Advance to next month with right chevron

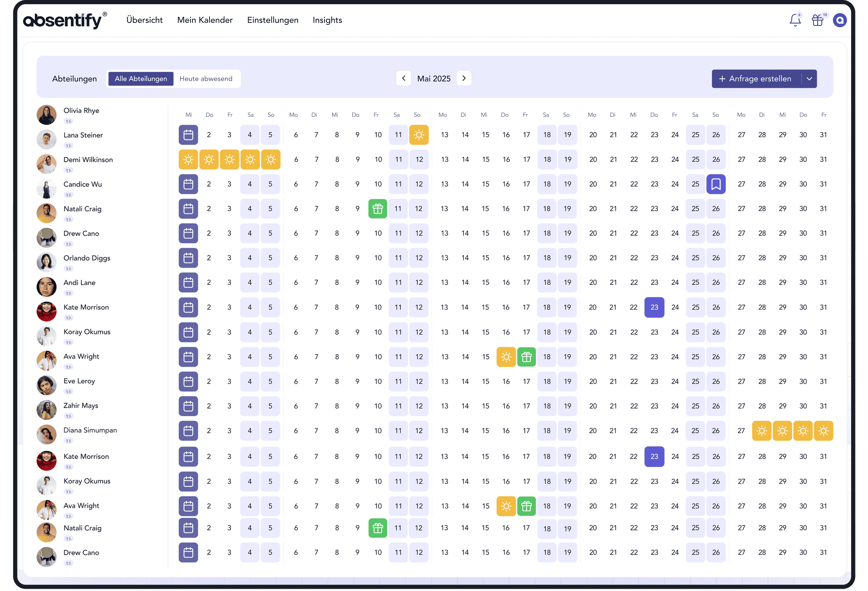click(x=464, y=78)
